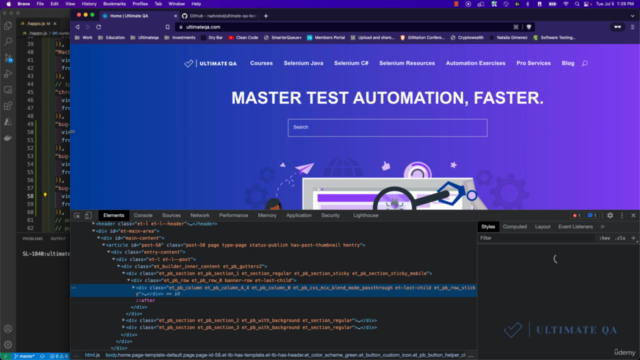Open browser tab list dropdown arrow

(x=632, y=16)
